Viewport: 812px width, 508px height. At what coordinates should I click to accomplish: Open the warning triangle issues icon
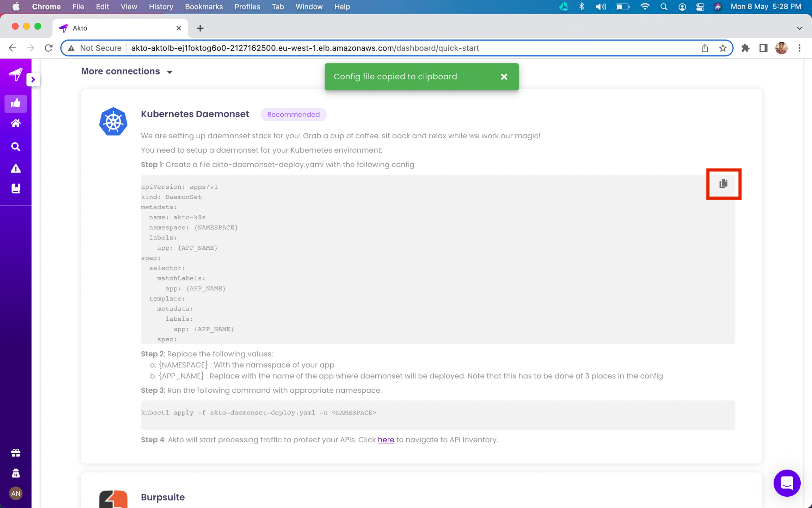click(x=16, y=168)
